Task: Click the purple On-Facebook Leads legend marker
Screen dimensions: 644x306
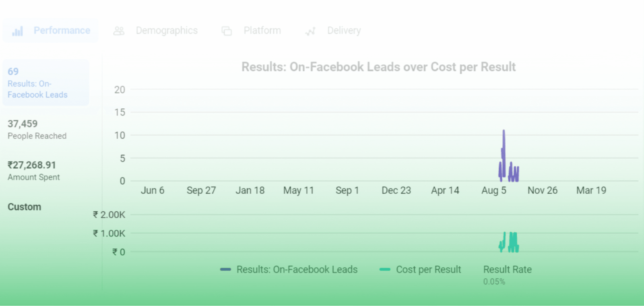Action: coord(225,270)
